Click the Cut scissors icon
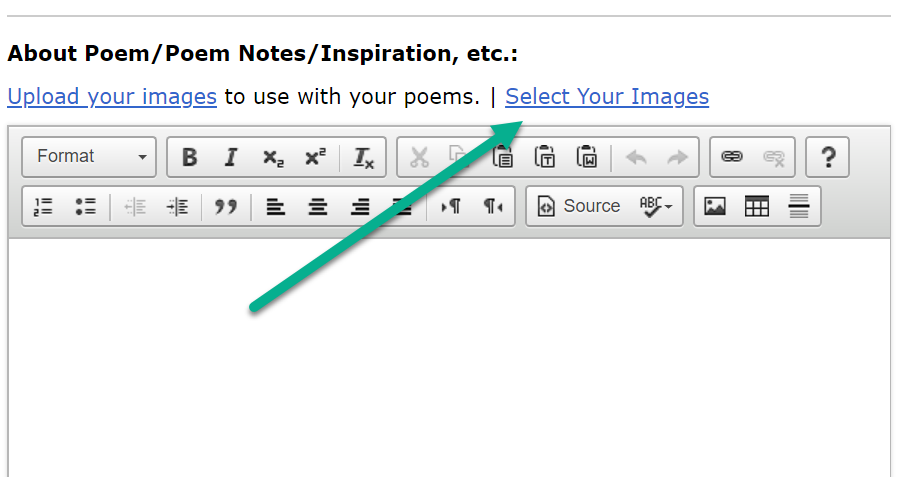904x477 pixels. (x=419, y=157)
